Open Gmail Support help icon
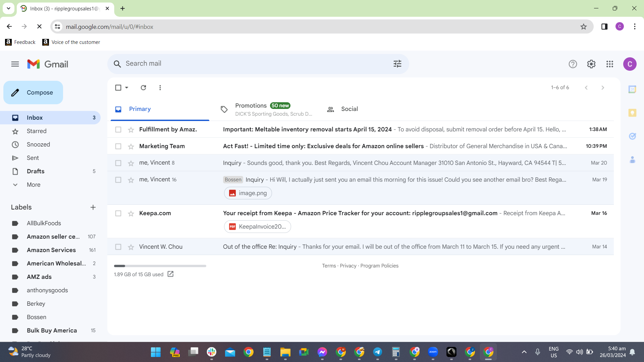 coord(573,64)
